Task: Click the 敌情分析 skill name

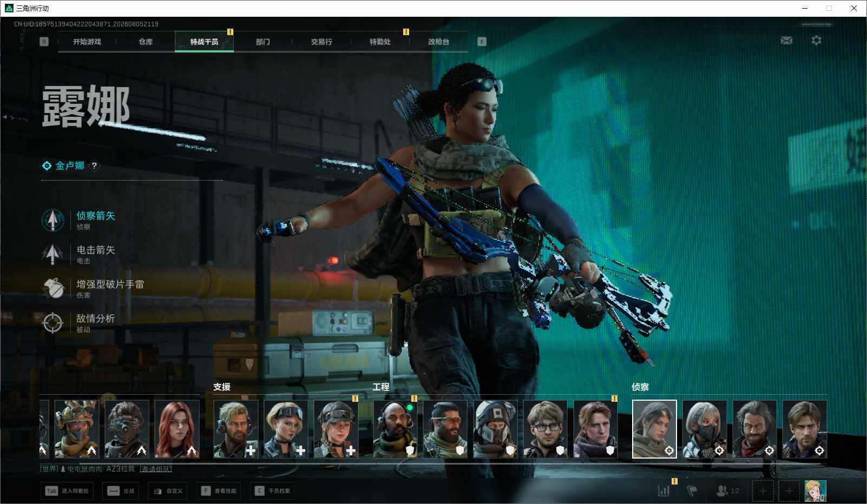Action: coord(96,319)
